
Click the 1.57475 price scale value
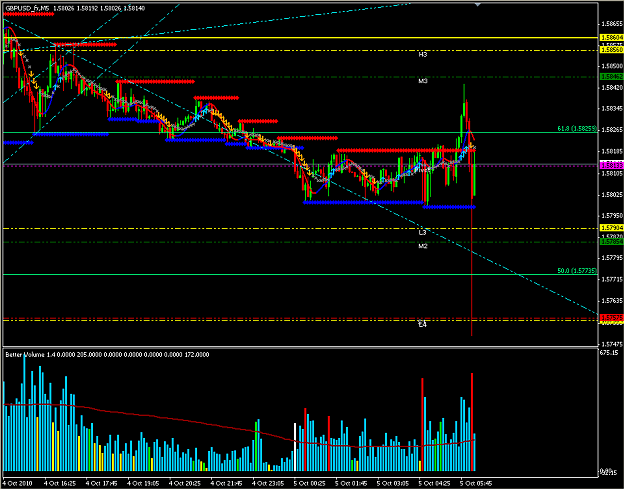(612, 344)
